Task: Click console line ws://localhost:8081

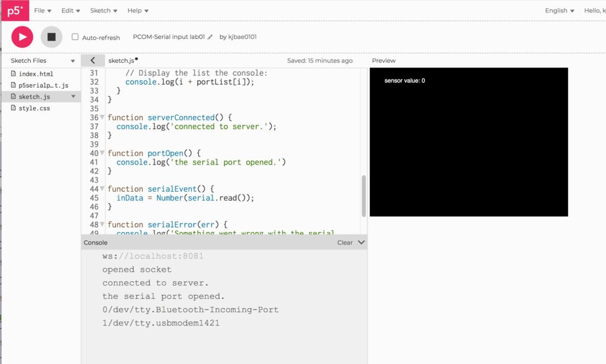Action: tap(153, 256)
